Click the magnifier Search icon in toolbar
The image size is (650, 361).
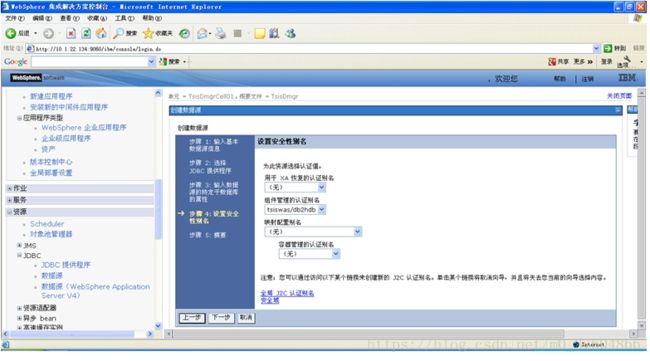(x=119, y=33)
